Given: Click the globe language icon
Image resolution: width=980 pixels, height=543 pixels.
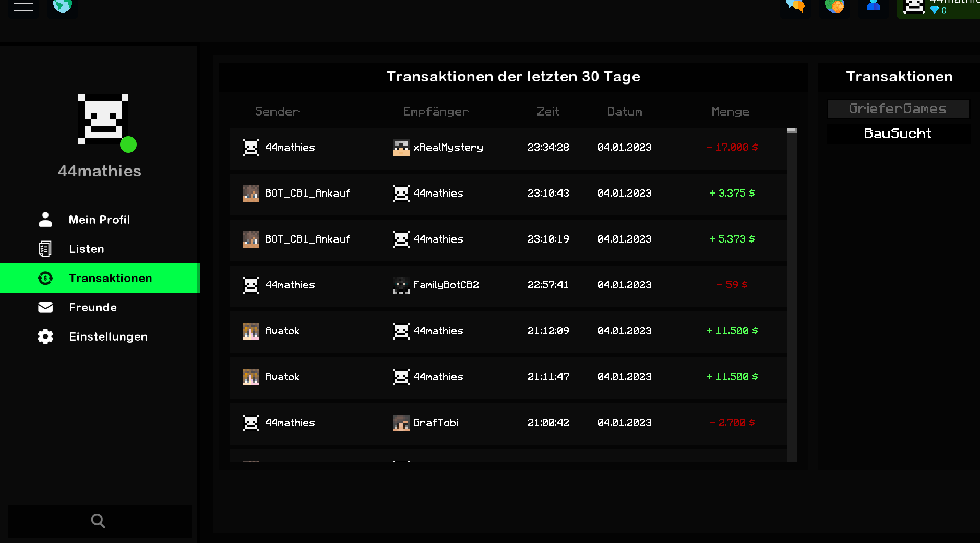Looking at the screenshot, I should 63,5.
